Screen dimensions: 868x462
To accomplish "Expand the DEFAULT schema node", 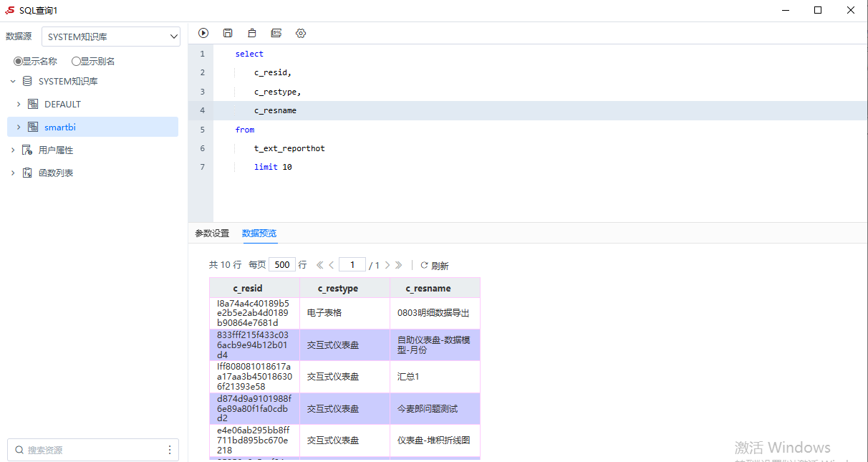I will click(x=19, y=104).
